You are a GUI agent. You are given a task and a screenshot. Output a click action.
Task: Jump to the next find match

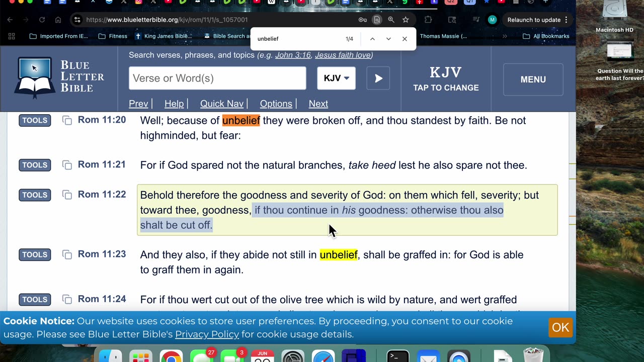pyautogui.click(x=388, y=39)
